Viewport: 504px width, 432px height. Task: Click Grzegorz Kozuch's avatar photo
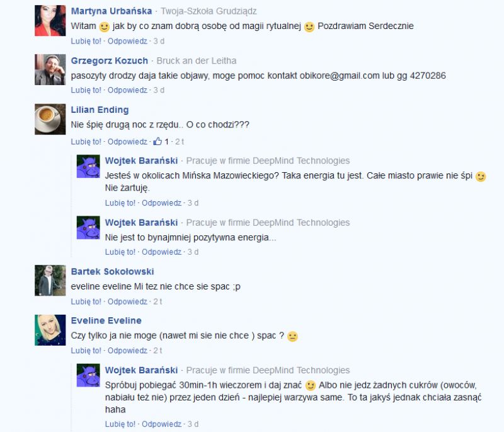(x=50, y=70)
